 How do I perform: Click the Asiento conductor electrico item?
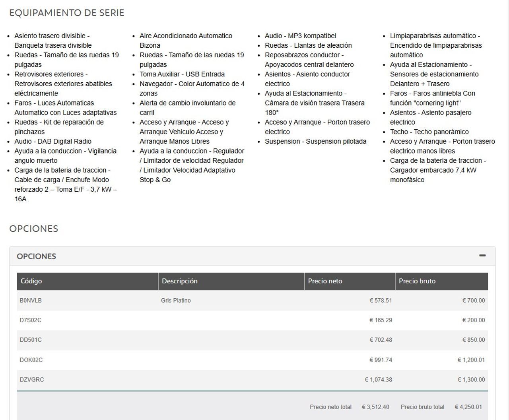pos(307,79)
